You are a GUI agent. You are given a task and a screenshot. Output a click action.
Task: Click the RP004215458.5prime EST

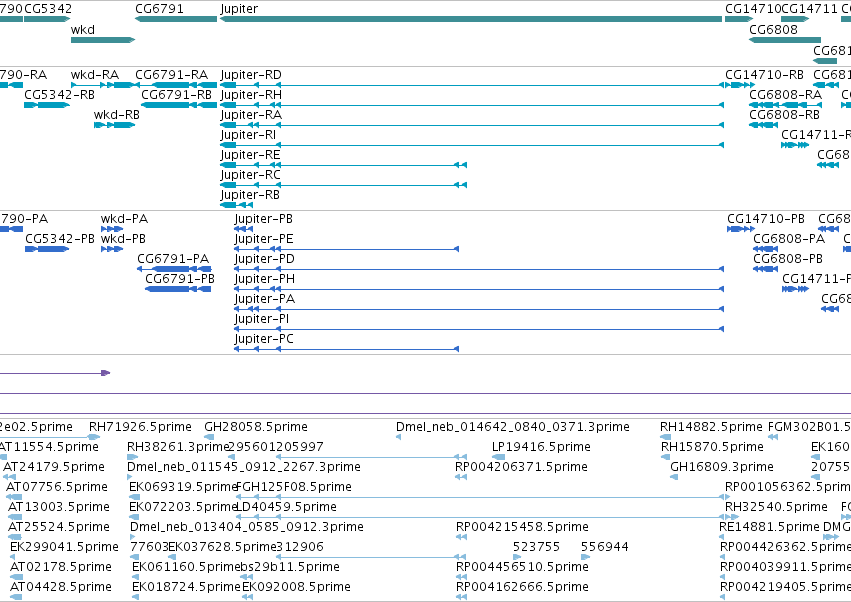pyautogui.click(x=461, y=537)
